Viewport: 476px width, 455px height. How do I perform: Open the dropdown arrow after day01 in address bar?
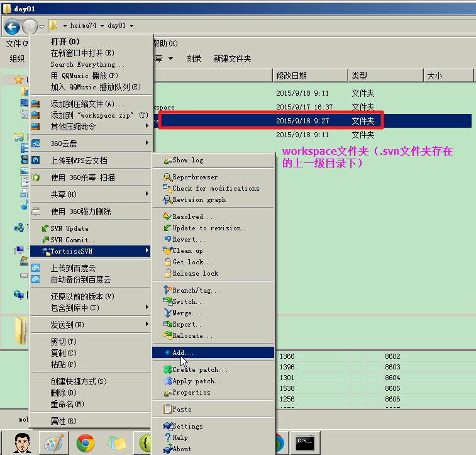click(x=132, y=26)
